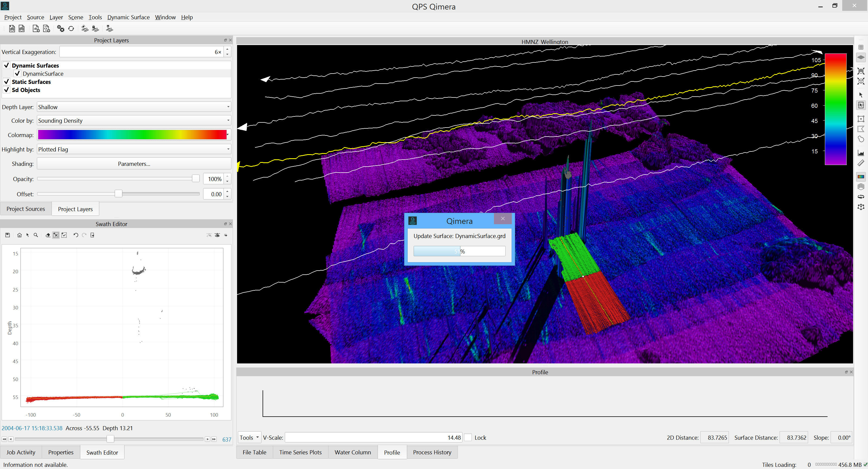Select the measure ruler tool
The width and height of the screenshot is (868, 469).
coord(861,163)
